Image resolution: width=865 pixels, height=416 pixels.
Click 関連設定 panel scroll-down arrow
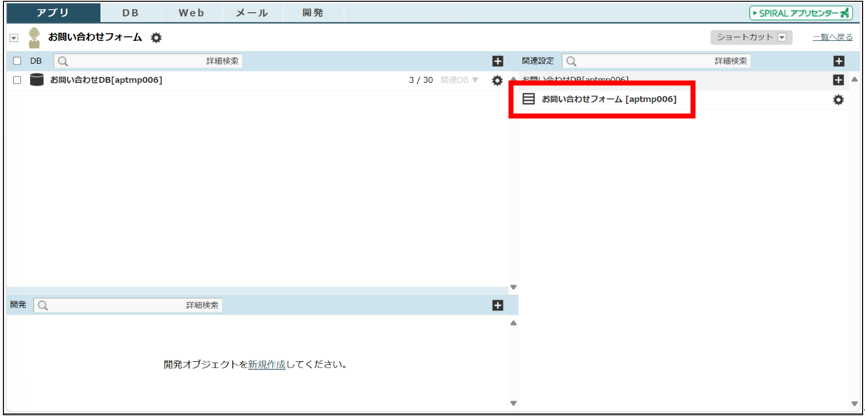click(855, 403)
